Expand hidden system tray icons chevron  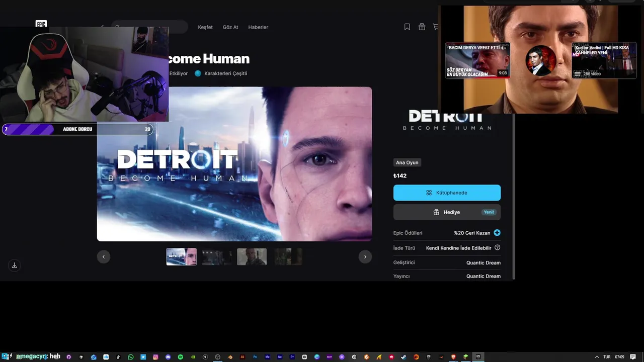click(x=597, y=357)
